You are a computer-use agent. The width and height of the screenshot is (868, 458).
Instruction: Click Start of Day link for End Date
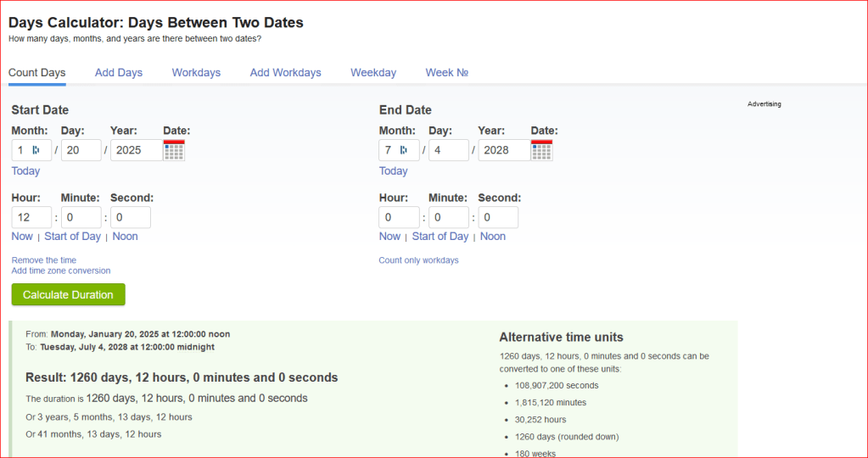click(440, 237)
